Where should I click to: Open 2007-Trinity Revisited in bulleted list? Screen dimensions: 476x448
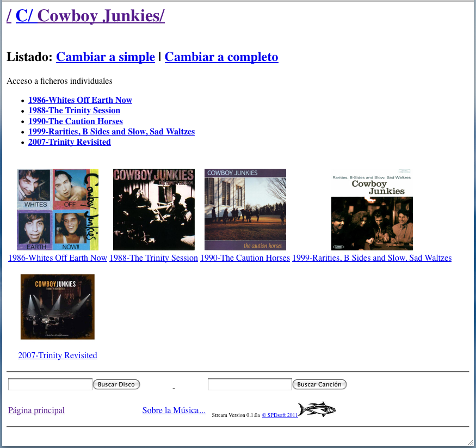click(70, 142)
